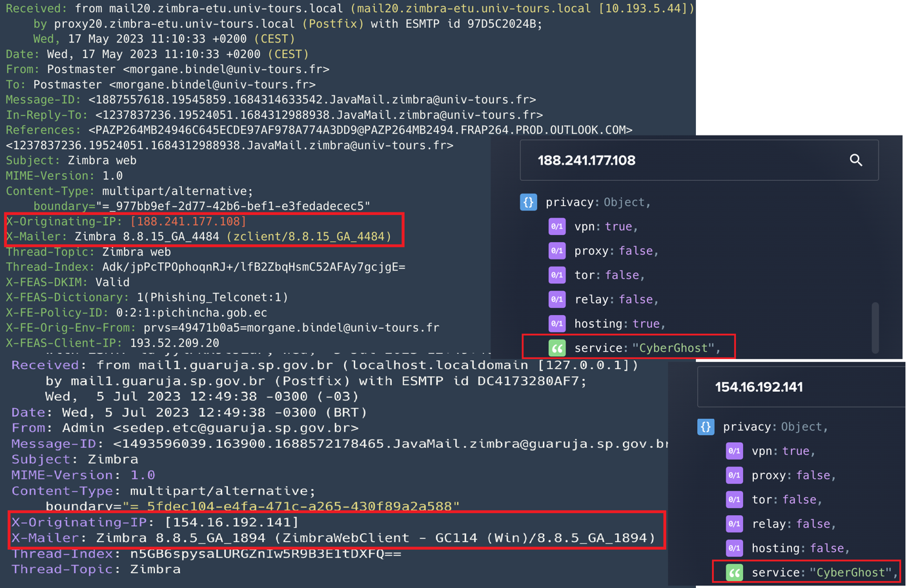
Task: Click boolean icon next to proxy in upper panel
Action: pyautogui.click(x=556, y=250)
